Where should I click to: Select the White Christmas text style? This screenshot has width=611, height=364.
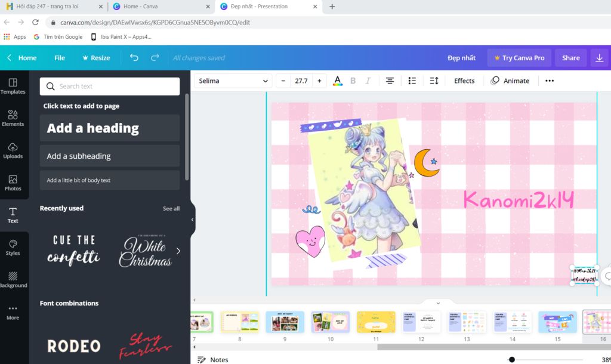[145, 251]
